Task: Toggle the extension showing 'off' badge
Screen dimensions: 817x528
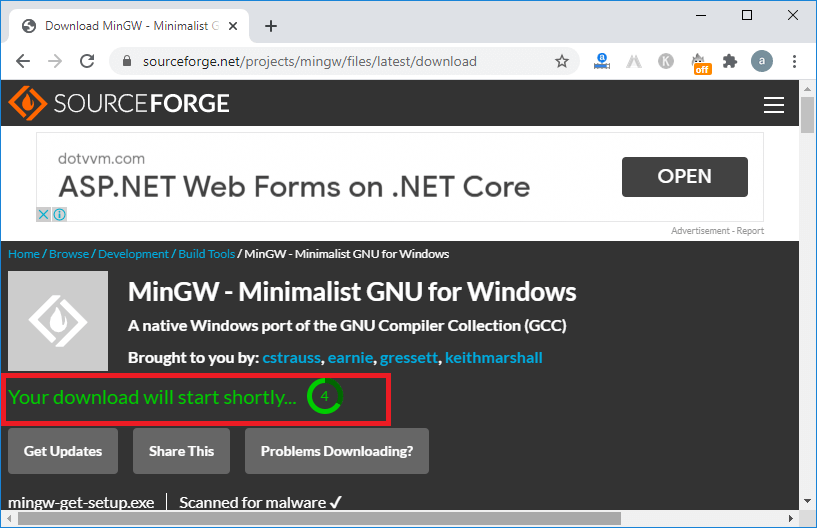Action: tap(700, 63)
